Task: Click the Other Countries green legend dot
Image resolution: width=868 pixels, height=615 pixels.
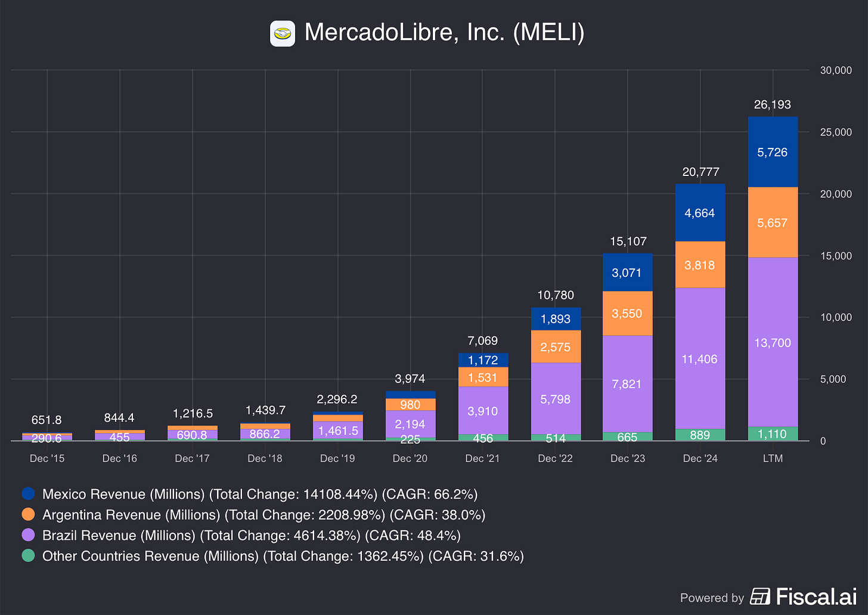Action: pos(28,555)
